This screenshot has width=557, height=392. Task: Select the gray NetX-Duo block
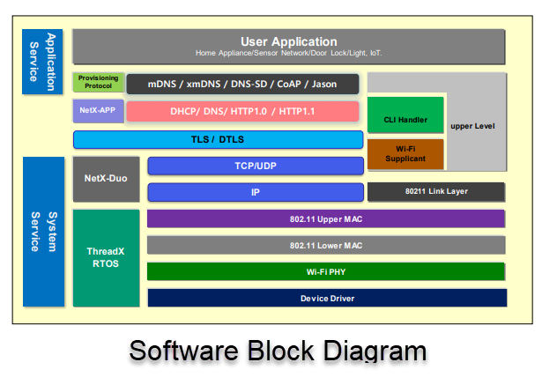tap(106, 180)
